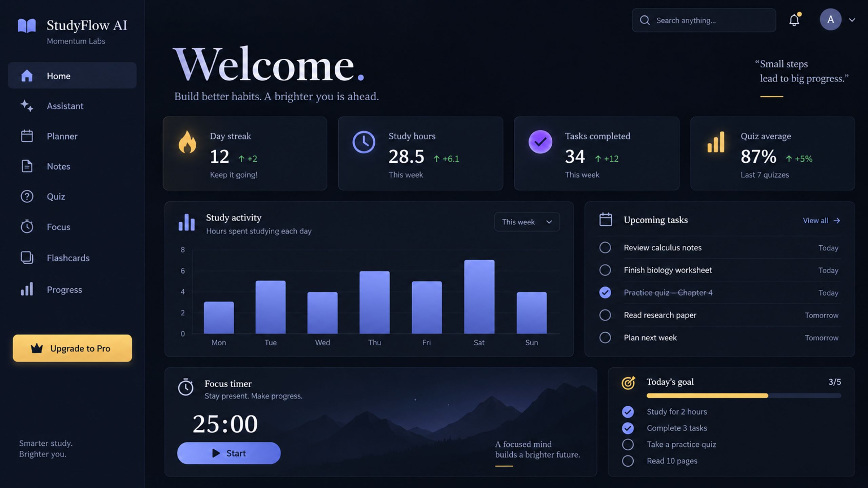Start the focus timer
868x488 pixels.
coord(229,453)
